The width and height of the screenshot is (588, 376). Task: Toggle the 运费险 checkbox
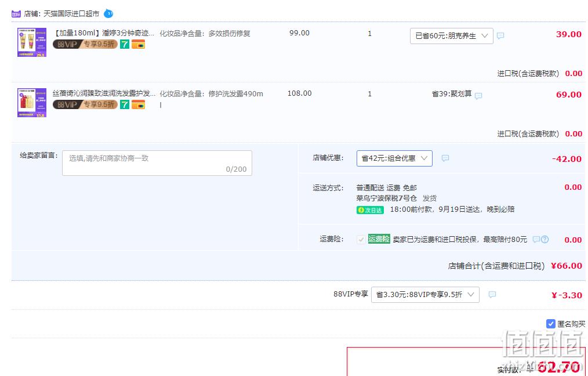point(361,240)
